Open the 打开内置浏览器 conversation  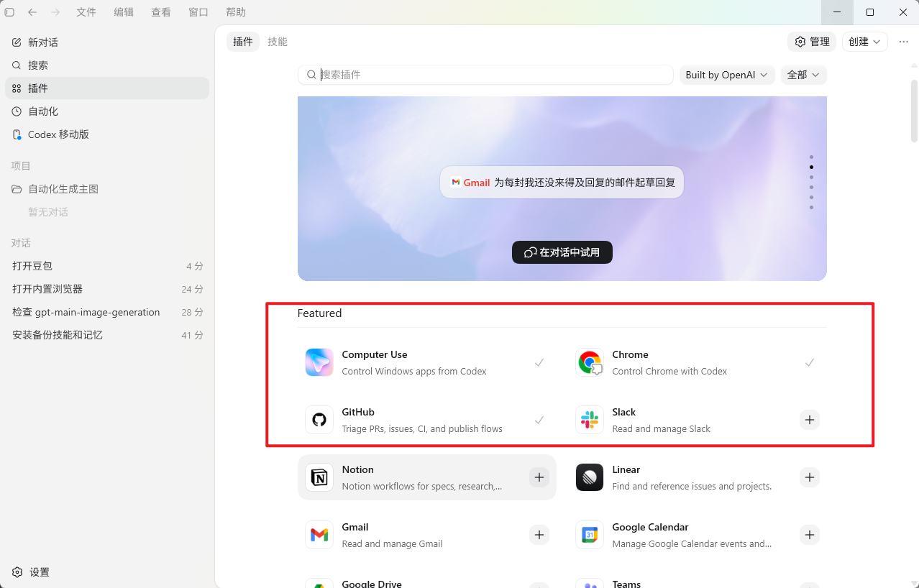coord(107,289)
